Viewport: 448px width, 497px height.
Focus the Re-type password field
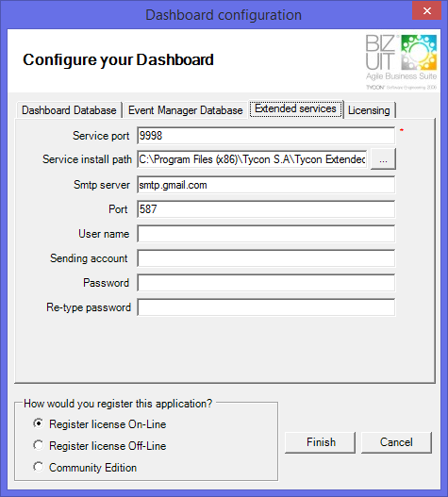point(266,307)
